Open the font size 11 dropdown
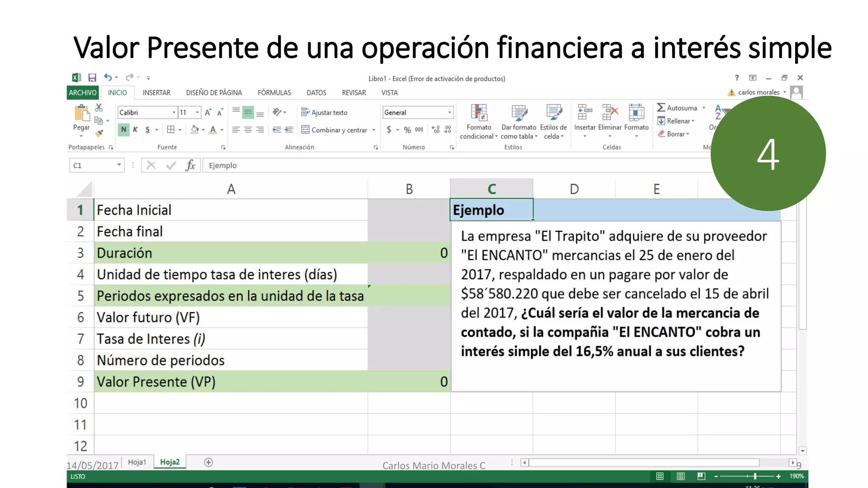 (198, 112)
